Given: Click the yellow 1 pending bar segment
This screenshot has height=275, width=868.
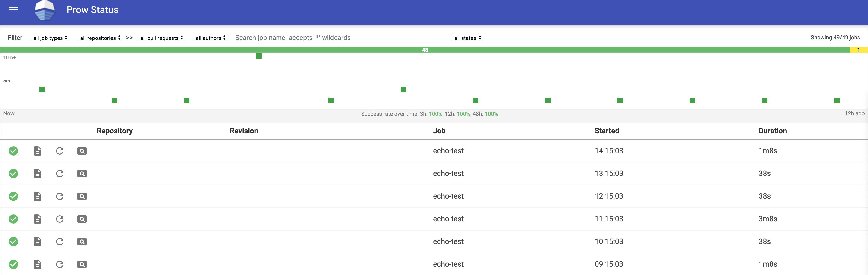Looking at the screenshot, I should pos(858,50).
